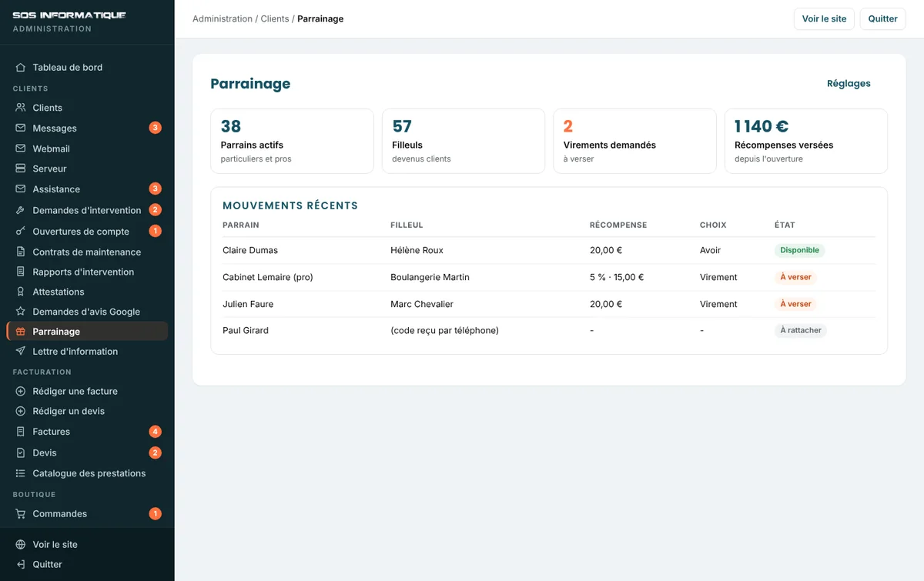Viewport: 924px width, 581px height.
Task: Click the Lettre d'information paper-plane icon
Action: point(21,352)
